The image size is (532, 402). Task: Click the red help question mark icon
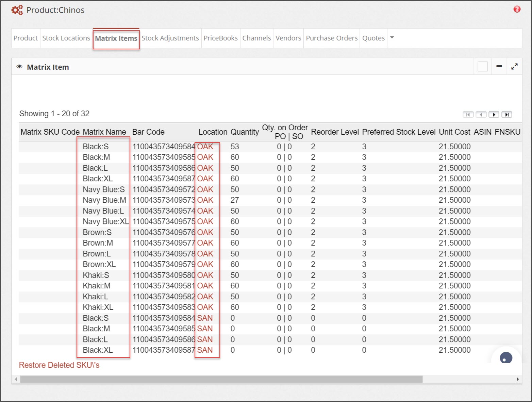click(x=517, y=9)
